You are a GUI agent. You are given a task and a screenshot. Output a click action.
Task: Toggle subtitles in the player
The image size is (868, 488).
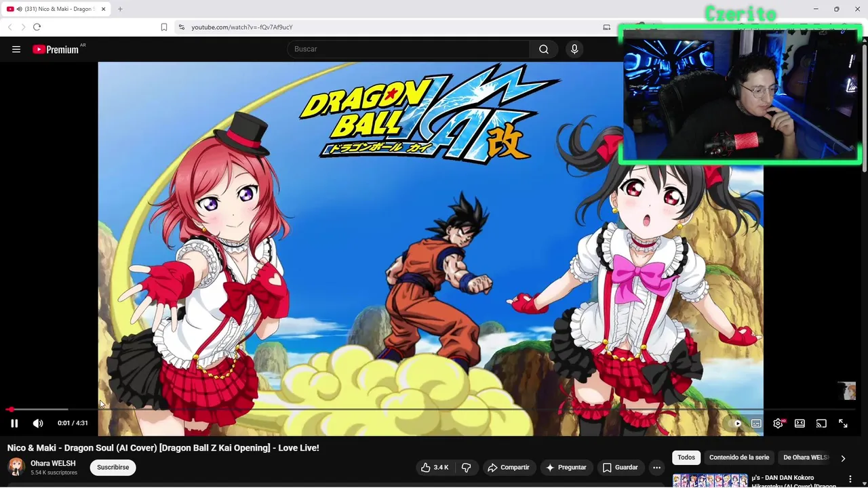coord(757,424)
